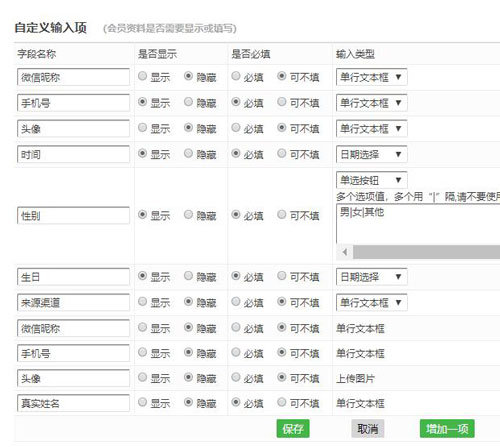Open the 单选按钮 input type dropdown
The width and height of the screenshot is (500, 447).
372,180
